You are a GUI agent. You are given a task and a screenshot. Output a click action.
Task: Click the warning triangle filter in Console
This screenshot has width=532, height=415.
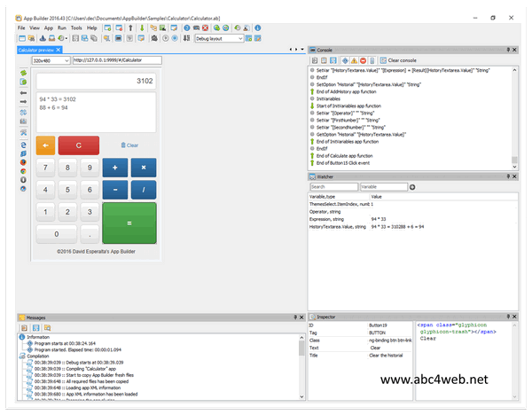click(356, 59)
